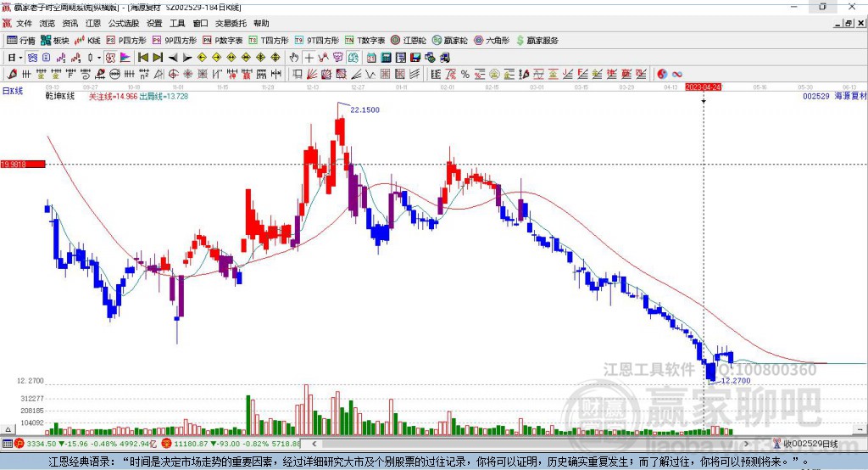868x470 pixels.
Task: Click the horizontal scrollbar track below the chart
Action: [x=530, y=444]
